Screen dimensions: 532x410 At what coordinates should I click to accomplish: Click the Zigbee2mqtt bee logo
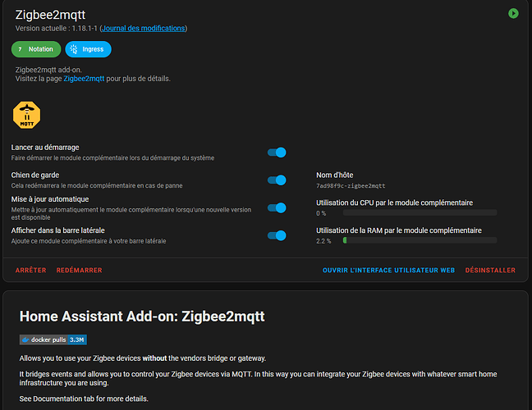(x=27, y=115)
